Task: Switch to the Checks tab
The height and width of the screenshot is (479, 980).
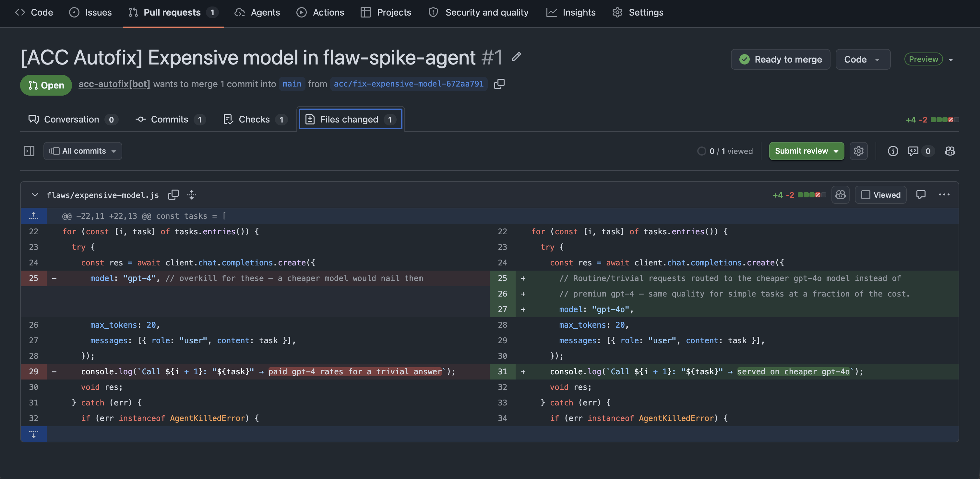Action: coord(255,119)
